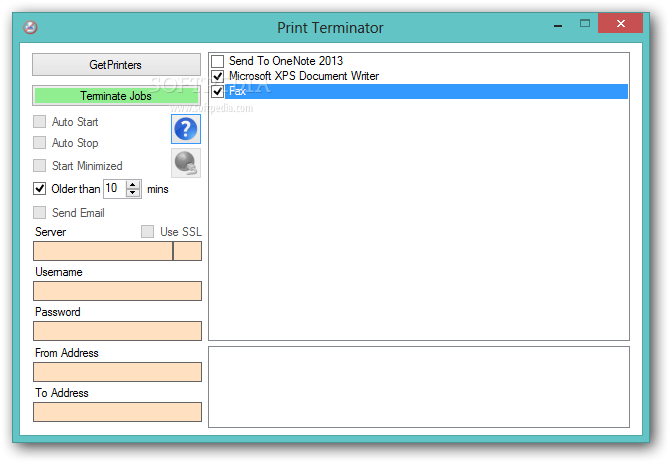Toggle the Auto Stop checkbox
The height and width of the screenshot is (463, 670).
pyautogui.click(x=40, y=142)
